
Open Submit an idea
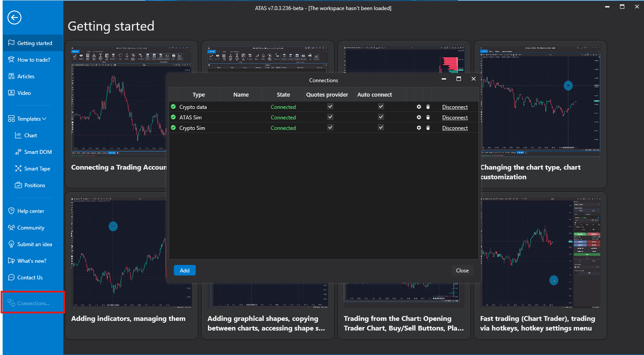coord(33,244)
